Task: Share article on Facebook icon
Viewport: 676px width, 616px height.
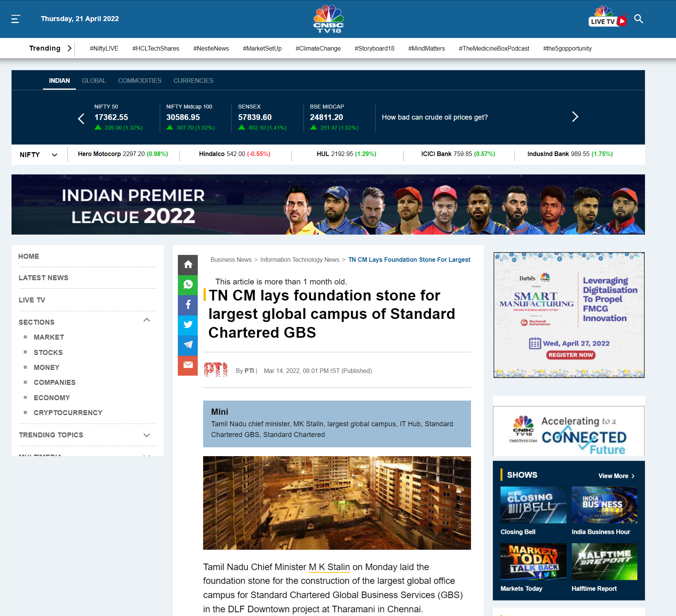Action: coord(188,305)
